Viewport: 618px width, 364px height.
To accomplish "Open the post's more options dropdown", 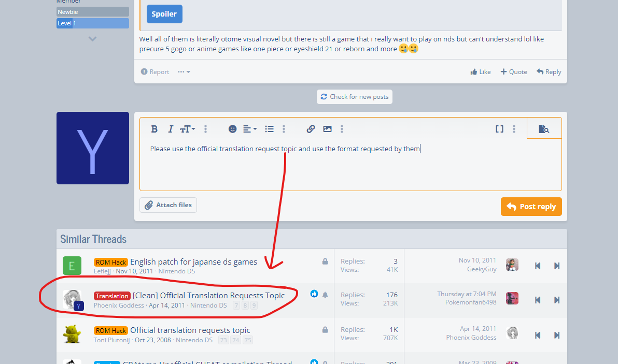I will tap(184, 71).
